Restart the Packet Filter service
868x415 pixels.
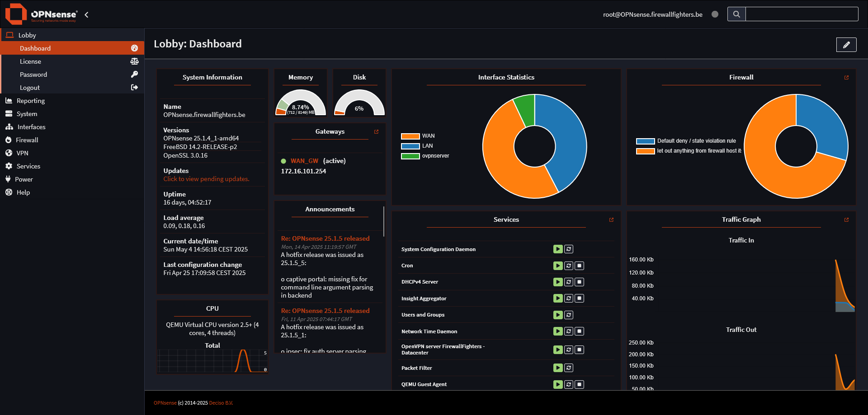click(x=569, y=368)
